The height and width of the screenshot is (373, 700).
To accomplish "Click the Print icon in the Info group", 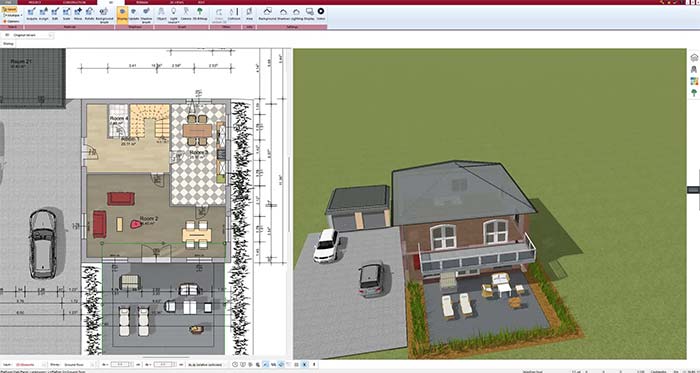I will coord(249,14).
